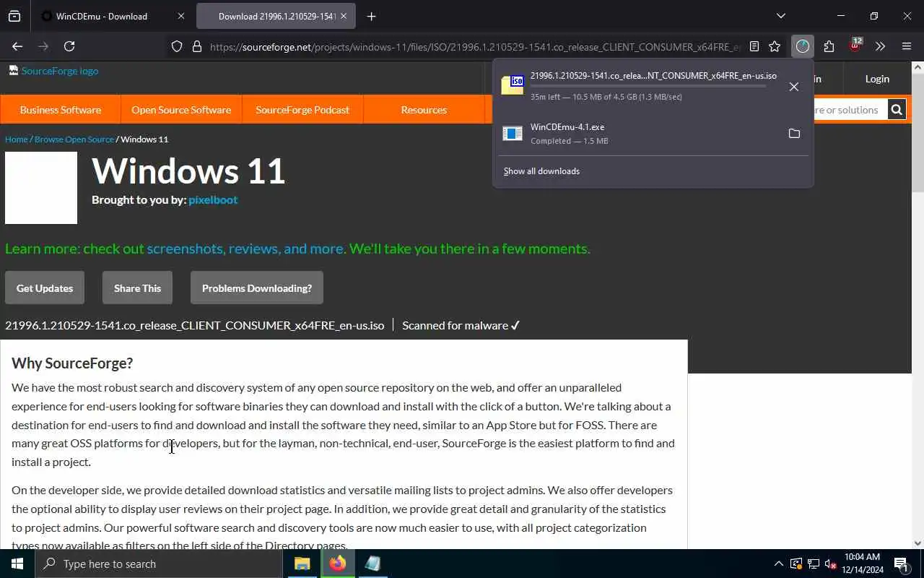Click the WinCDEmu exe file icon
Viewport: 924px width, 578px height.
[x=513, y=134]
